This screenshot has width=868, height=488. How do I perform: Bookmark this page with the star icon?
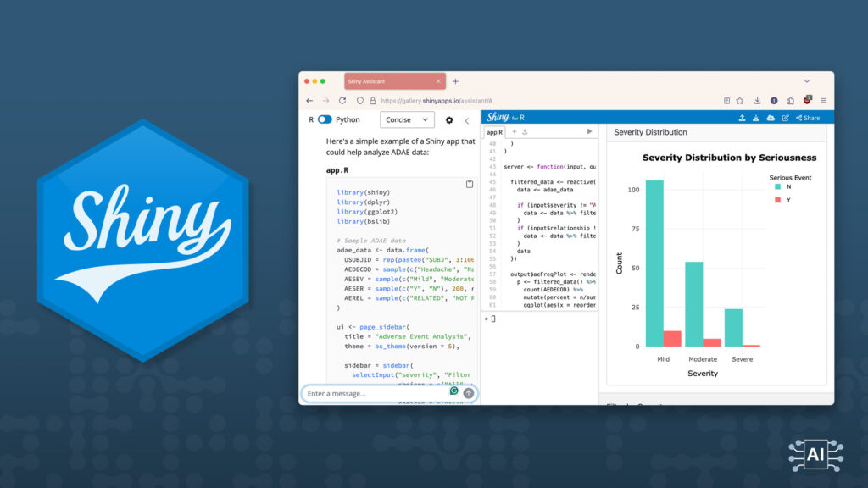tap(739, 100)
